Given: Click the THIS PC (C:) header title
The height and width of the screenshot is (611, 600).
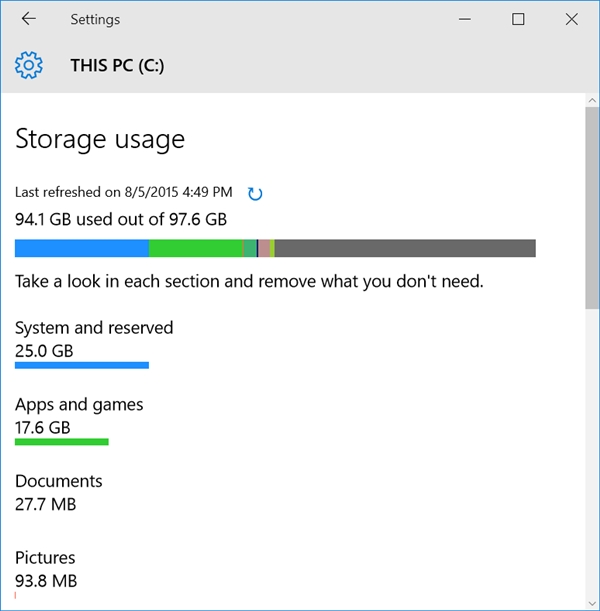Looking at the screenshot, I should click(x=117, y=66).
